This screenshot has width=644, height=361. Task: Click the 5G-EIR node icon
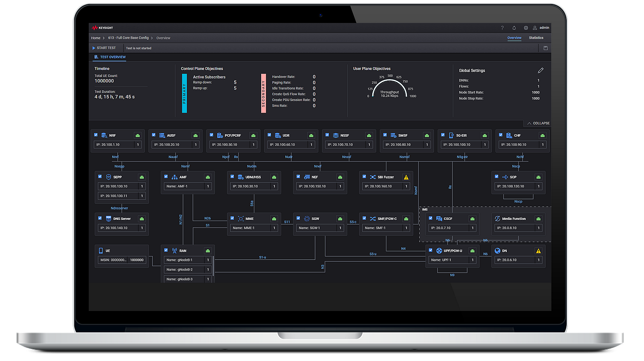(451, 135)
